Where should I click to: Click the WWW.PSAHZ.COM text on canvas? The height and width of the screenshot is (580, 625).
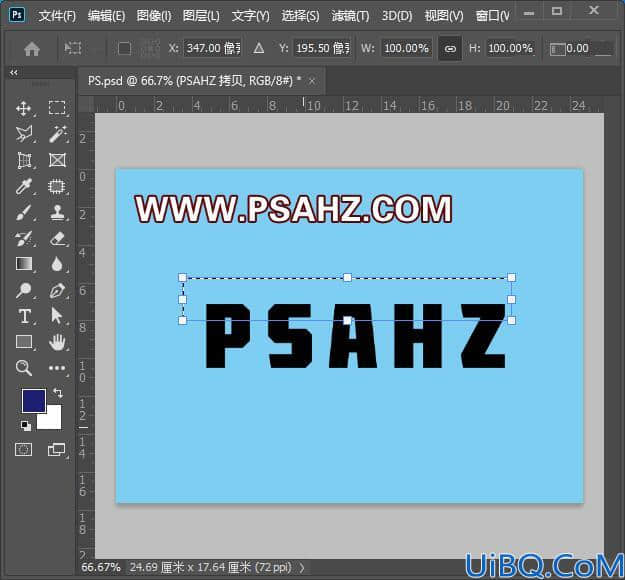click(x=293, y=209)
